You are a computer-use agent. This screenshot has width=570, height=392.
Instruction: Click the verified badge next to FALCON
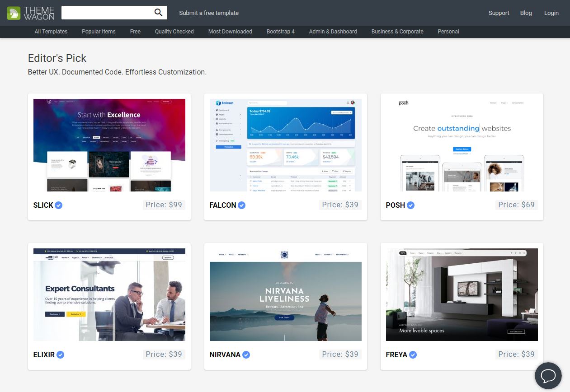(242, 205)
